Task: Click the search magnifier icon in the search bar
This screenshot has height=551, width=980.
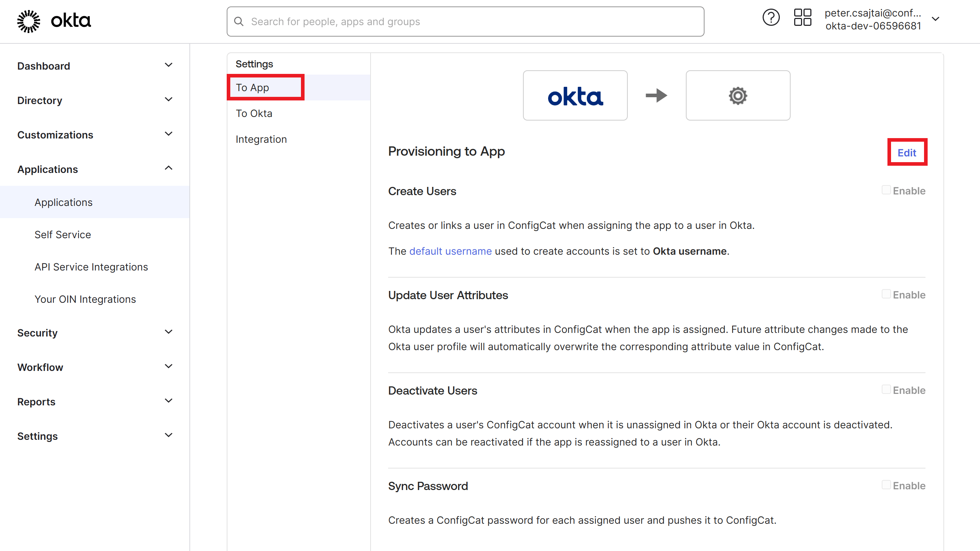Action: coord(239,21)
